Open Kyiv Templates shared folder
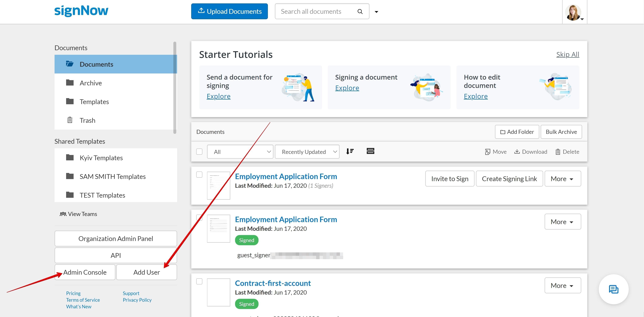This screenshot has height=317, width=644. 116,158
